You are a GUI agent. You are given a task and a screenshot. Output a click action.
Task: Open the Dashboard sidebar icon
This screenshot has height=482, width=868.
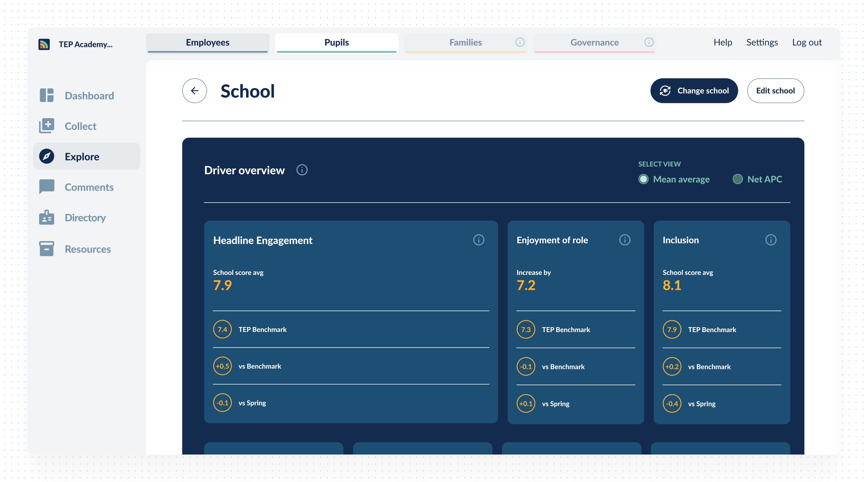click(46, 95)
